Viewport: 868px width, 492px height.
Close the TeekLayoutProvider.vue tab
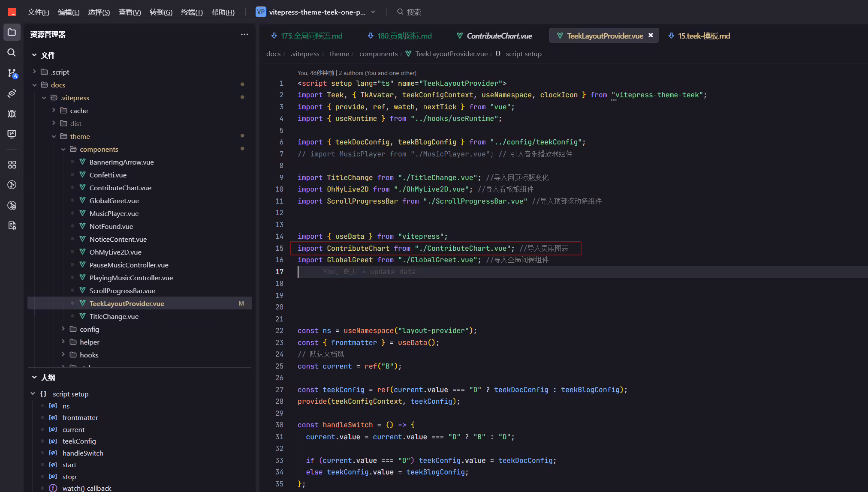(x=651, y=36)
